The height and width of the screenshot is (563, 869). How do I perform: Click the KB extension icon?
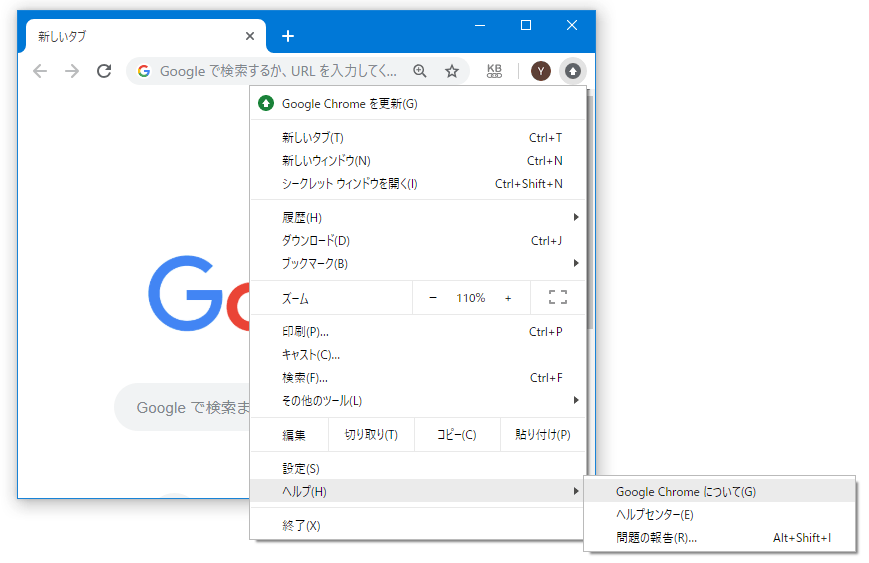tap(494, 71)
